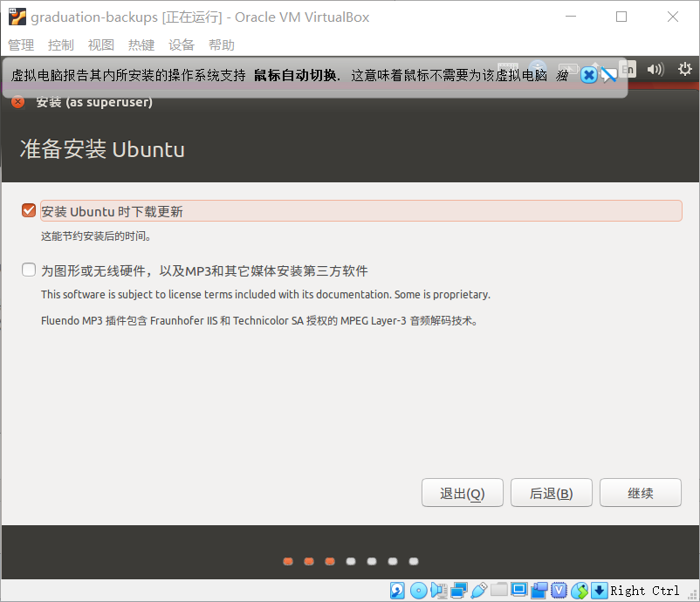Maximize the VirtualBox window
This screenshot has height=602, width=700.
(621, 17)
